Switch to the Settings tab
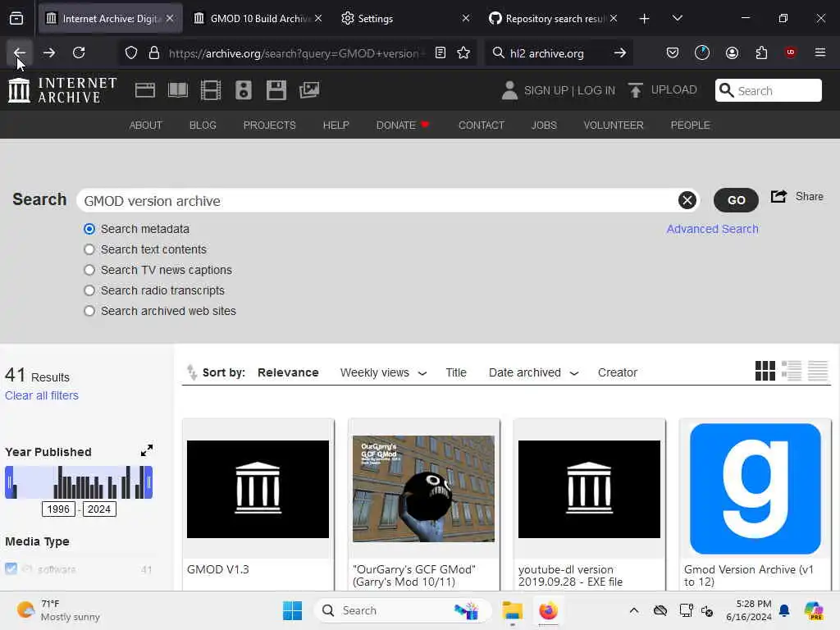Screen dimensions: 840x630 coord(405,19)
